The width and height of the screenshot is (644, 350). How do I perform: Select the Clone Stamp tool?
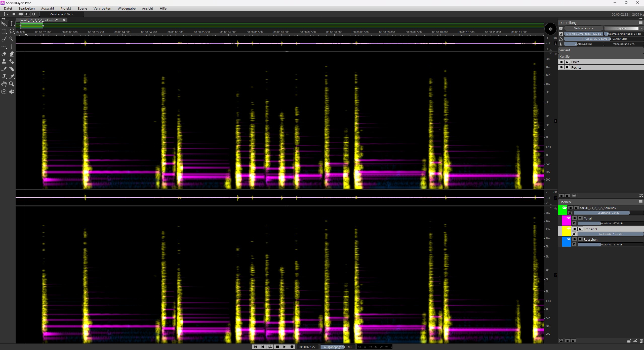4,62
